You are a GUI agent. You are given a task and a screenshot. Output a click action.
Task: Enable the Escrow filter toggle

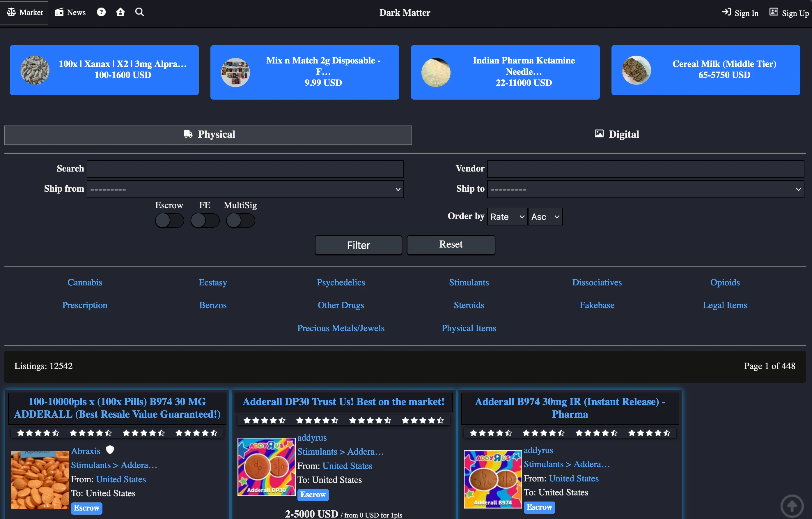coord(169,220)
